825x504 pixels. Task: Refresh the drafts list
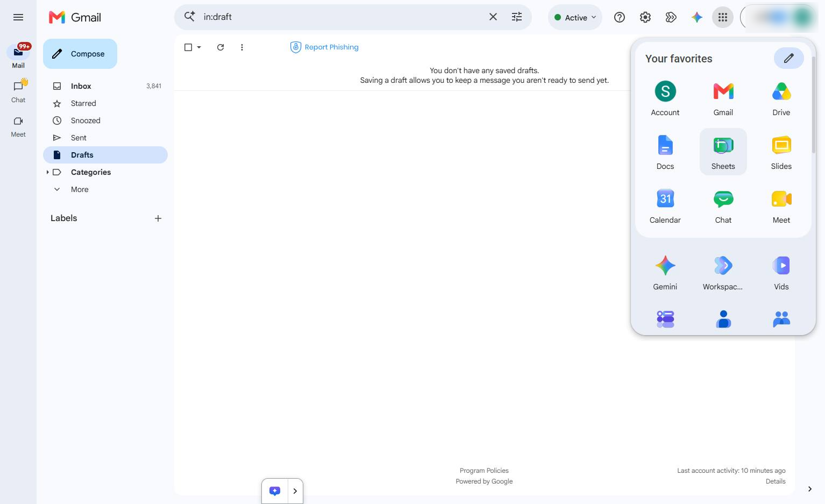point(221,47)
